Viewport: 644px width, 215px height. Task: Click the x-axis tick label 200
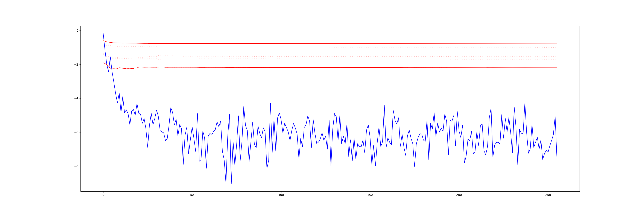[x=459, y=195]
